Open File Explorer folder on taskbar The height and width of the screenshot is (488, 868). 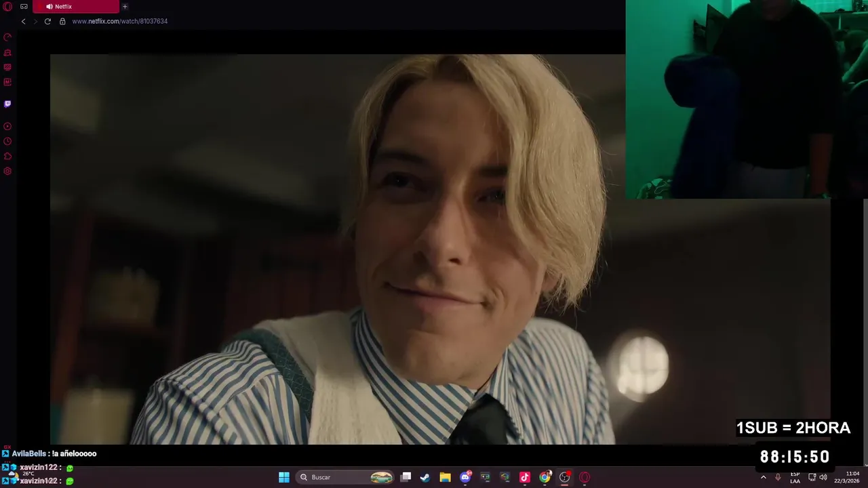click(x=445, y=477)
